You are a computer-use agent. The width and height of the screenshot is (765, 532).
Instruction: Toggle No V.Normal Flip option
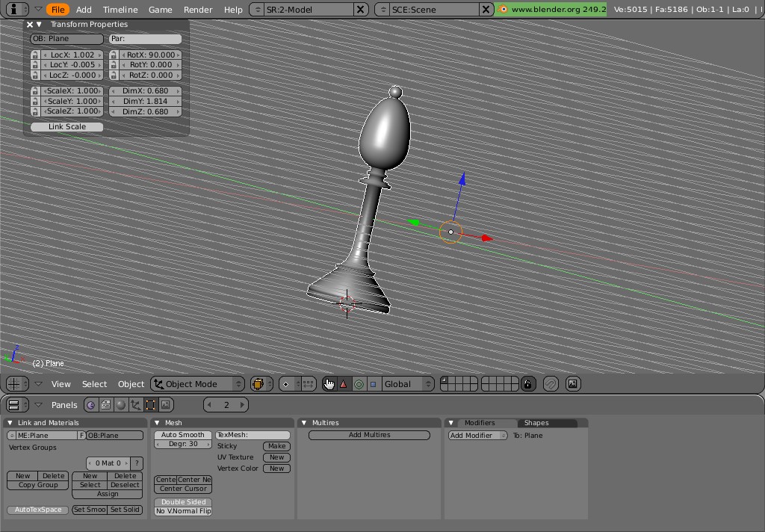183,511
